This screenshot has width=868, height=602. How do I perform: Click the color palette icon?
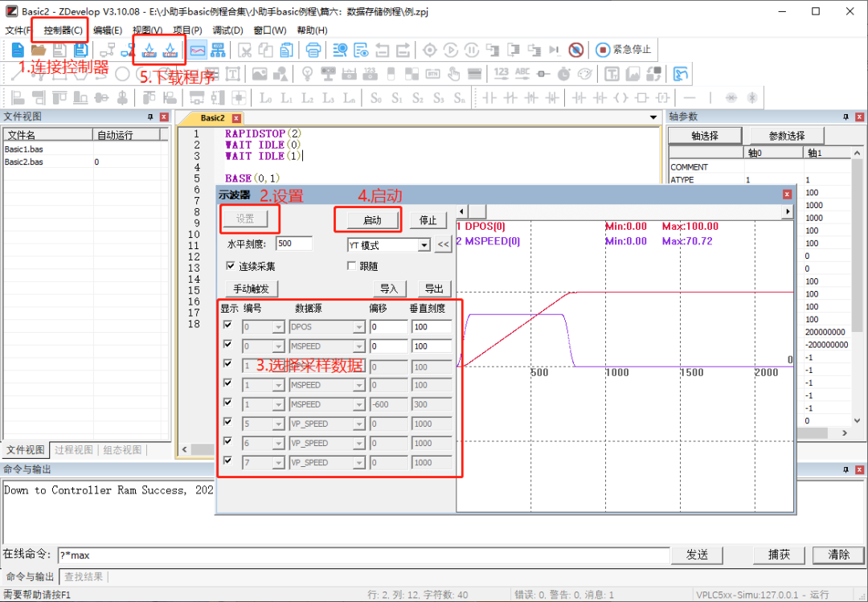(584, 74)
